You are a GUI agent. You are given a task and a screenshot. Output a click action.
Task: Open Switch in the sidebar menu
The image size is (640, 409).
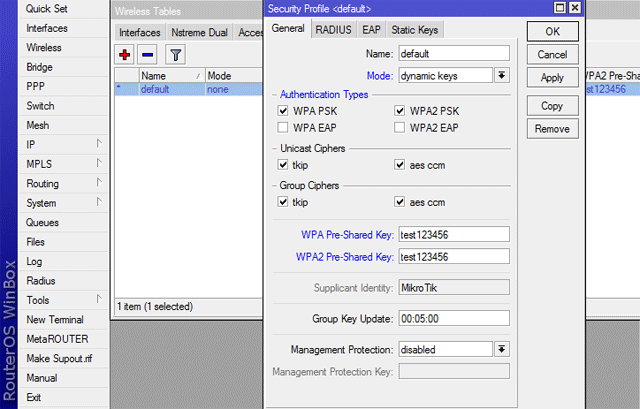coord(63,106)
